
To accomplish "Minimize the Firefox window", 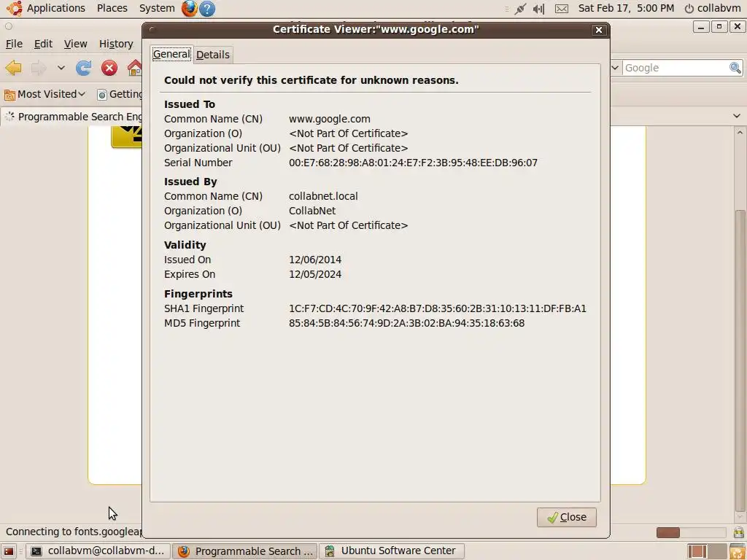I will pyautogui.click(x=701, y=27).
